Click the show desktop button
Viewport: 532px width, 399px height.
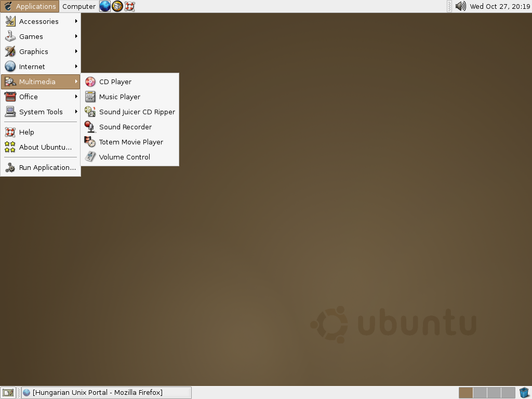tap(8, 393)
